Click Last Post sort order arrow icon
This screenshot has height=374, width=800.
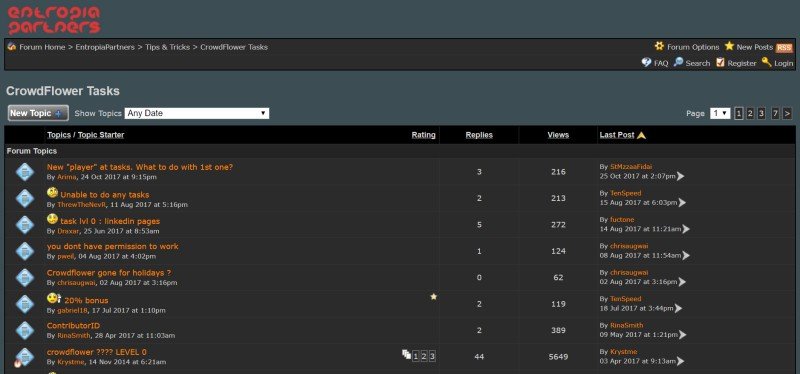(641, 135)
